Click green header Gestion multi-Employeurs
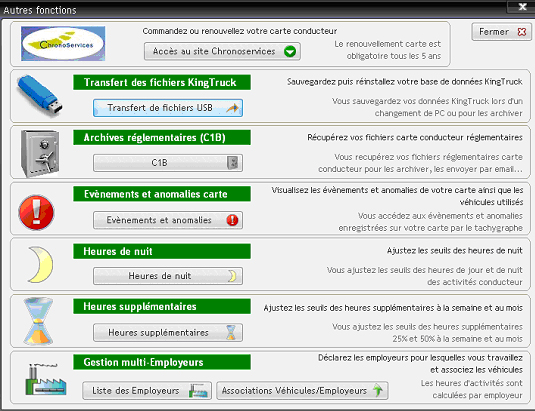The width and height of the screenshot is (535, 411). [x=162, y=362]
